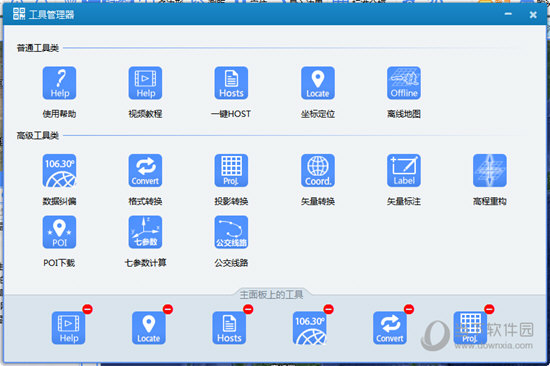The width and height of the screenshot is (550, 366).
Task: Click the Hosts icon in main panel tray
Action: tap(229, 328)
